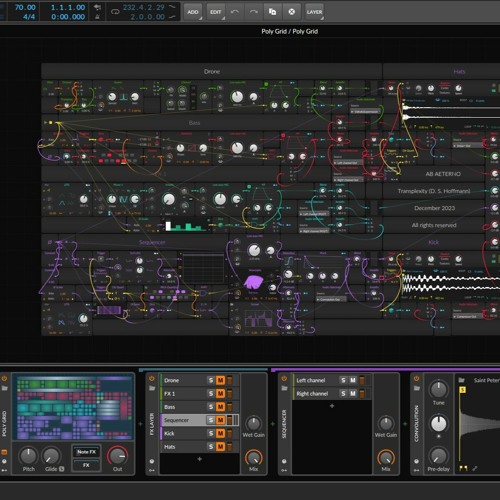Open the FX Layer preset folder icon

tap(152, 388)
